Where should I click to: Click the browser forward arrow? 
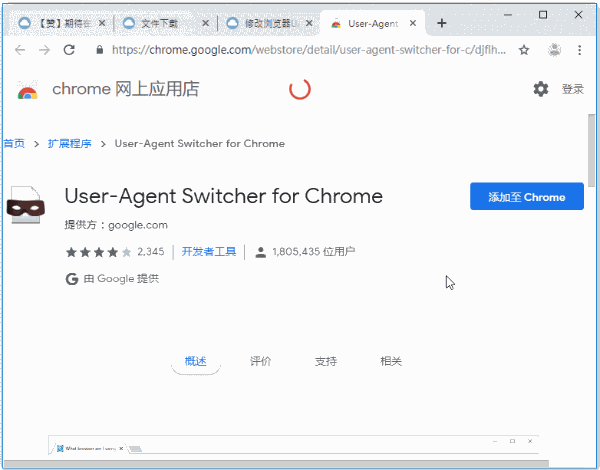click(x=44, y=50)
